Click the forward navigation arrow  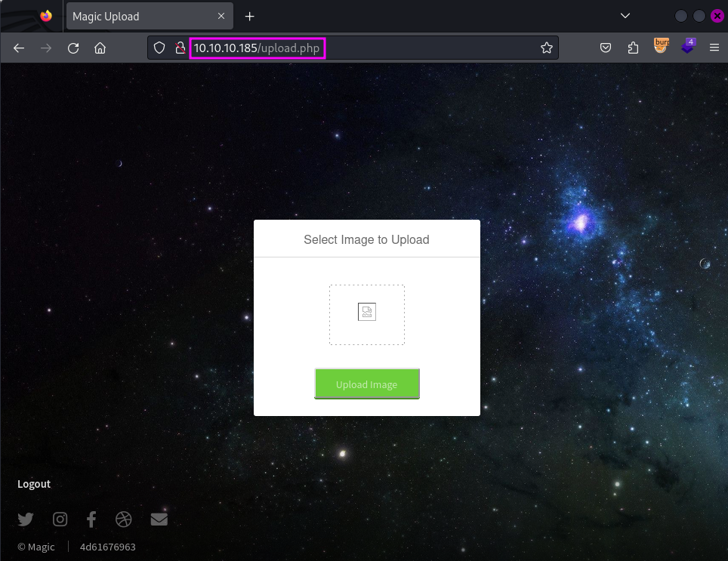pyautogui.click(x=46, y=48)
